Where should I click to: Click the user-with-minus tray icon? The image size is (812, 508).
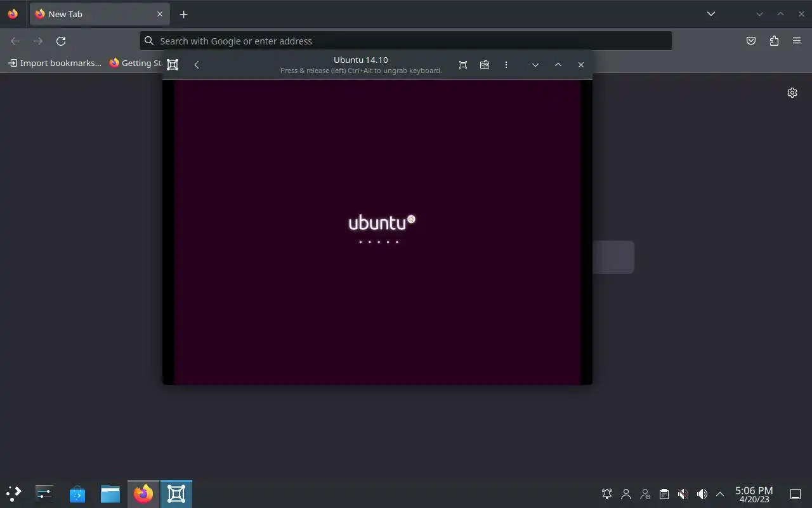(645, 494)
